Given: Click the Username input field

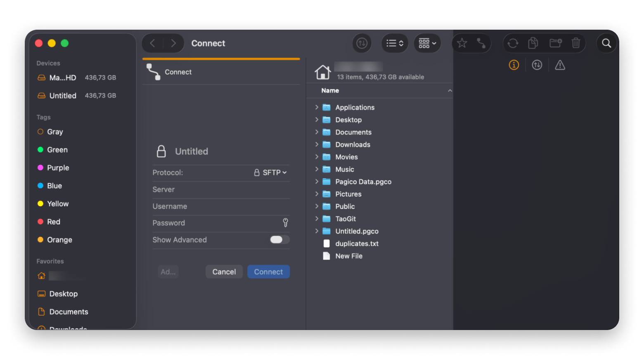Looking at the screenshot, I should (221, 206).
